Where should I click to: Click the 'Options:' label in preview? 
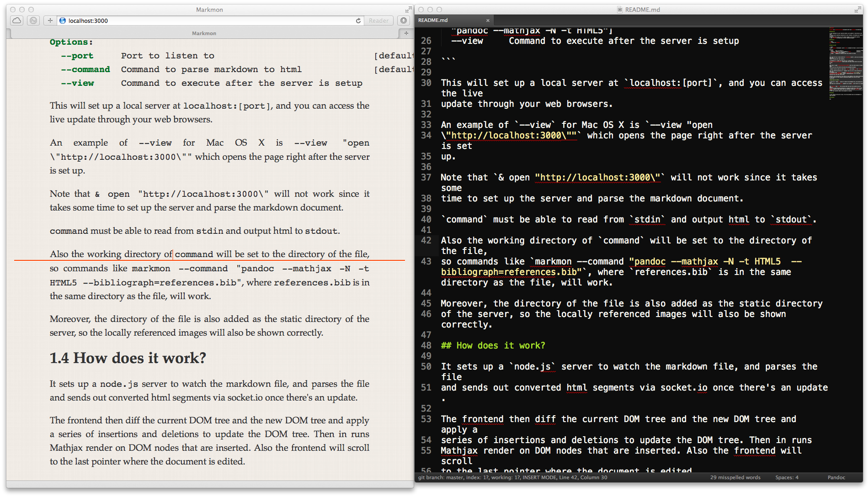pos(71,42)
